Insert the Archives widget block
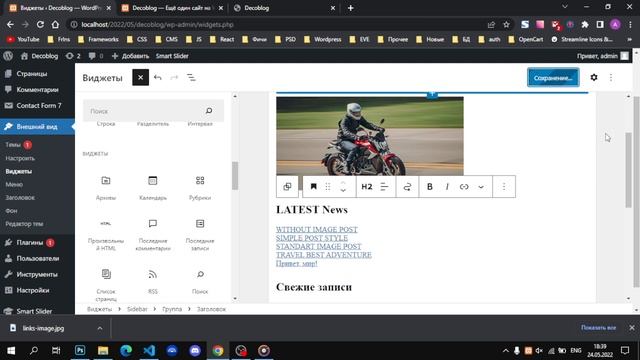640x360 pixels. point(106,188)
